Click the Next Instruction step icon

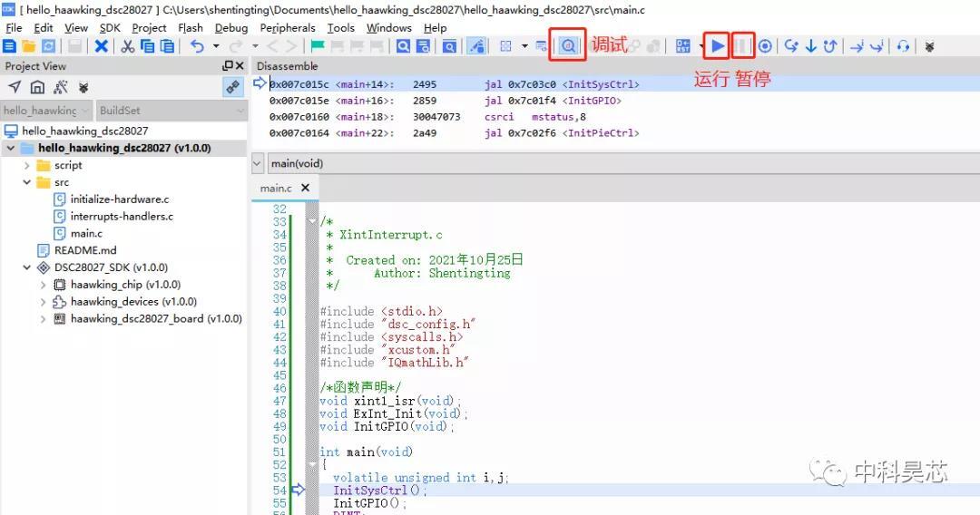(x=857, y=46)
